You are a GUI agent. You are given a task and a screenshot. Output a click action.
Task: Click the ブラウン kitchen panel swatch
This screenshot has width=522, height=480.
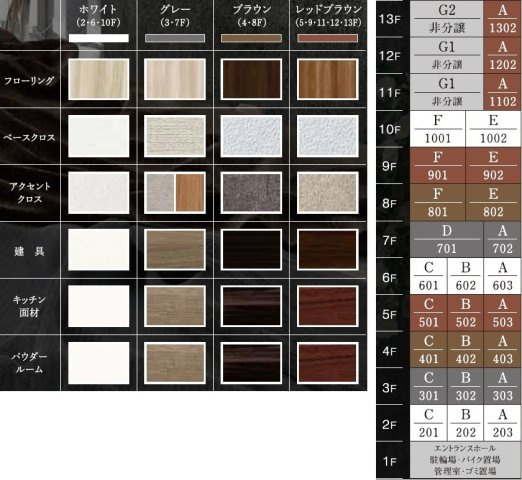pos(251,306)
